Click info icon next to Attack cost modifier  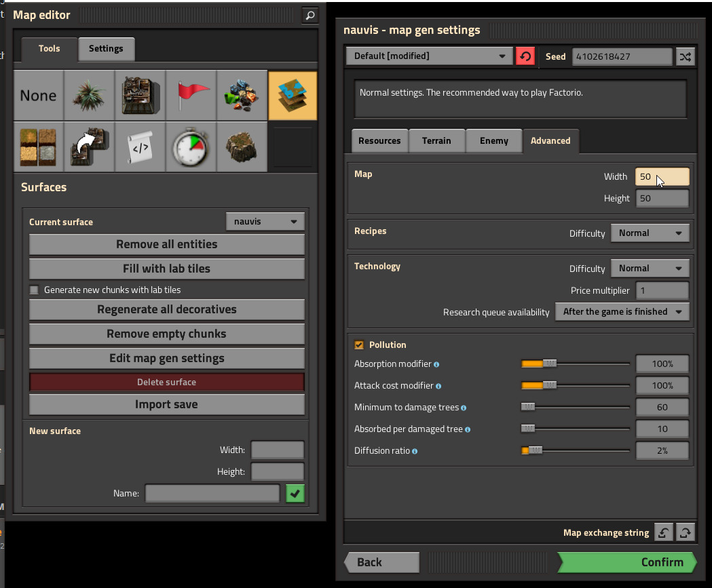(x=438, y=386)
